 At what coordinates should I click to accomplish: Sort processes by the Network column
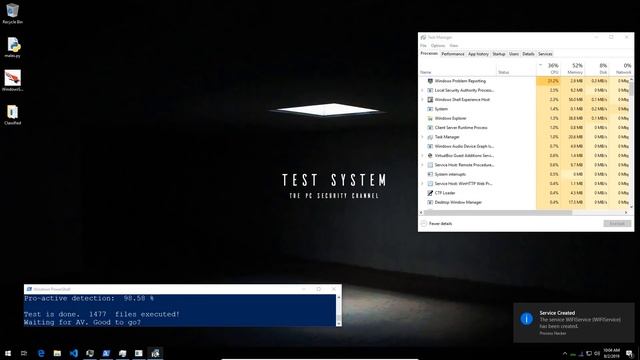coord(621,69)
